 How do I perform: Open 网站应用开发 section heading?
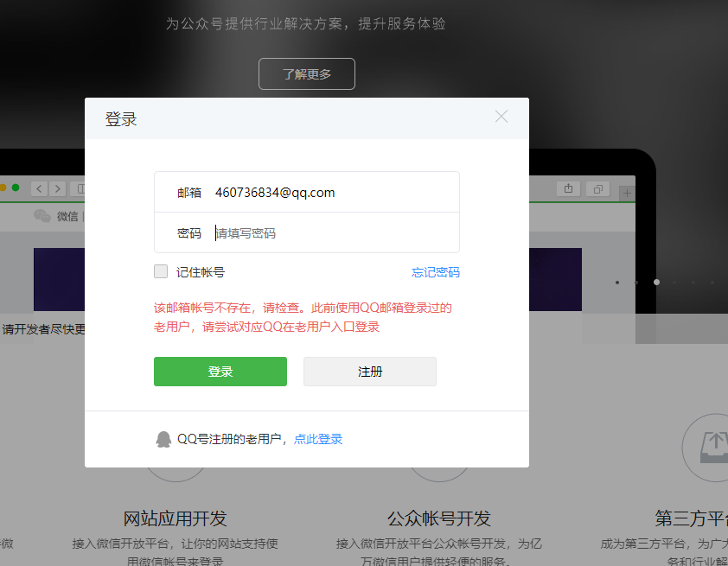(x=175, y=518)
